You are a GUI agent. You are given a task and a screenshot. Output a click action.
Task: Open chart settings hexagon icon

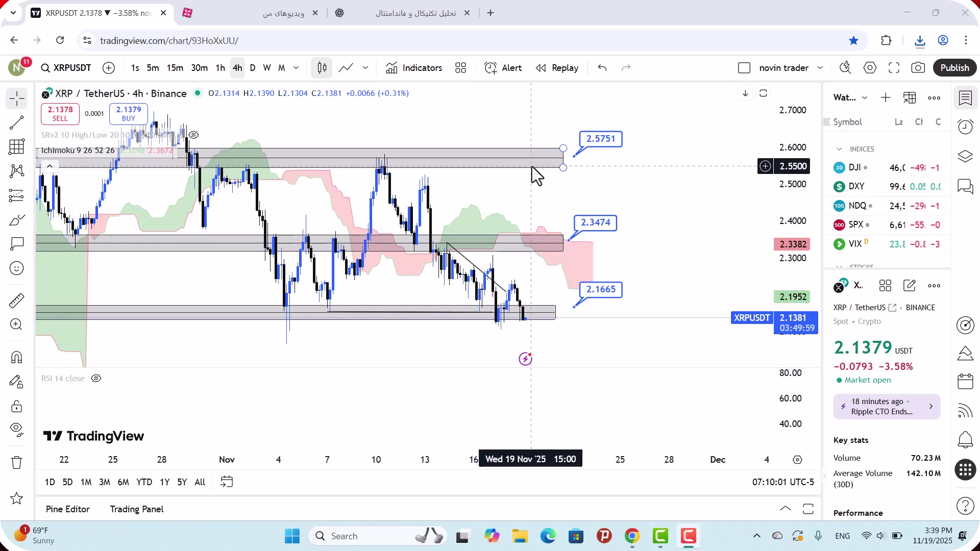[870, 68]
